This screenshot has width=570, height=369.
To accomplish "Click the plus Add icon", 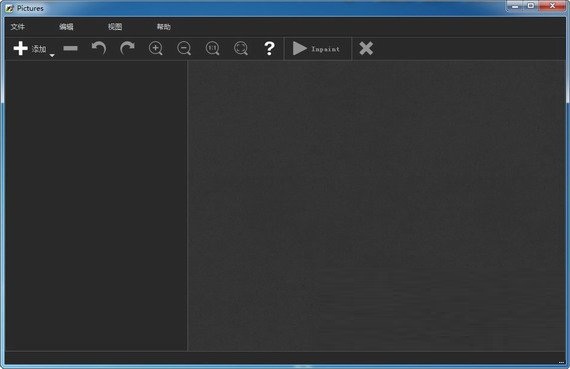I will tap(21, 48).
